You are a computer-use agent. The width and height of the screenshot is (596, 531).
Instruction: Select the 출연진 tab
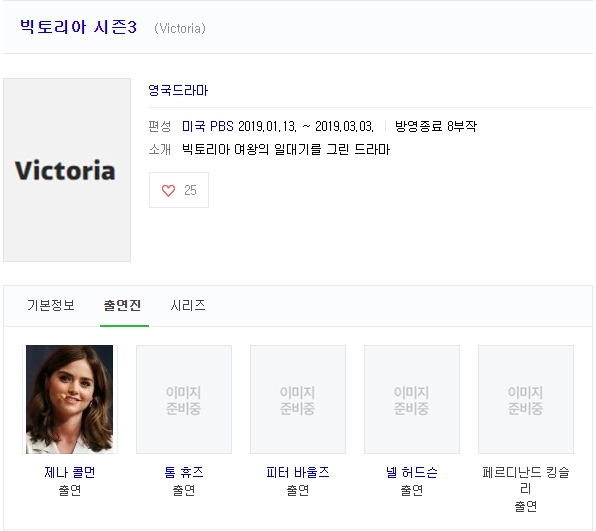click(x=122, y=305)
